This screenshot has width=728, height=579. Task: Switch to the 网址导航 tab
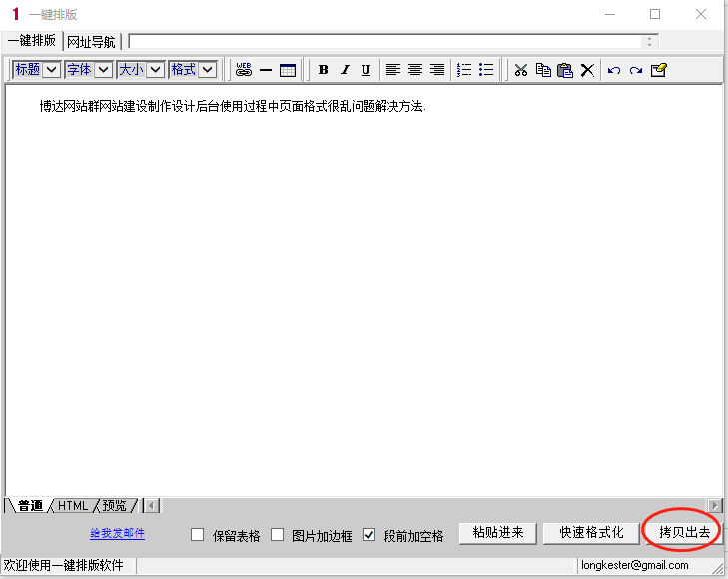coord(91,42)
